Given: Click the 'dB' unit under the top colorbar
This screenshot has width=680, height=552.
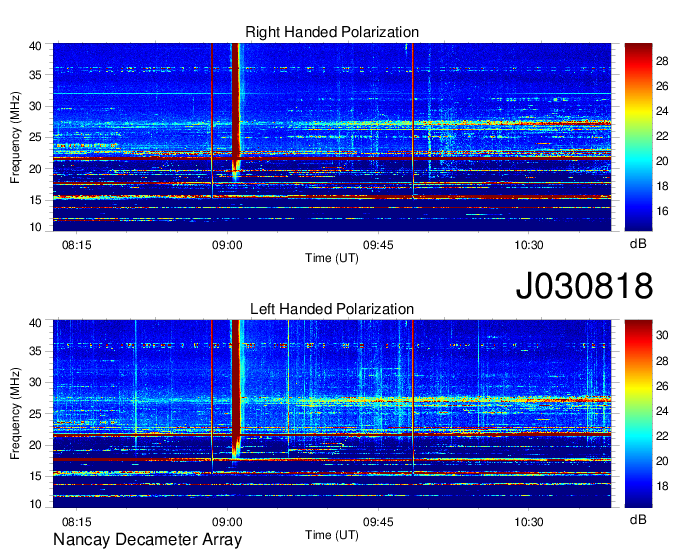Looking at the screenshot, I should pos(638,244).
